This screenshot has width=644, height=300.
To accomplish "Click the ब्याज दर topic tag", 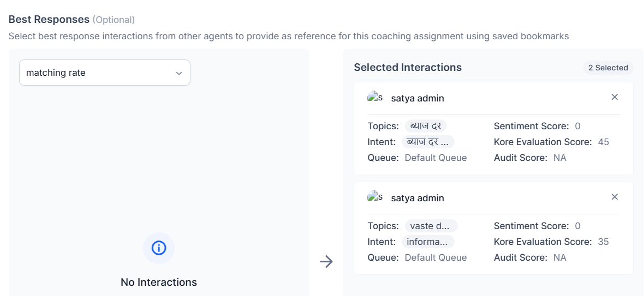I will 426,126.
